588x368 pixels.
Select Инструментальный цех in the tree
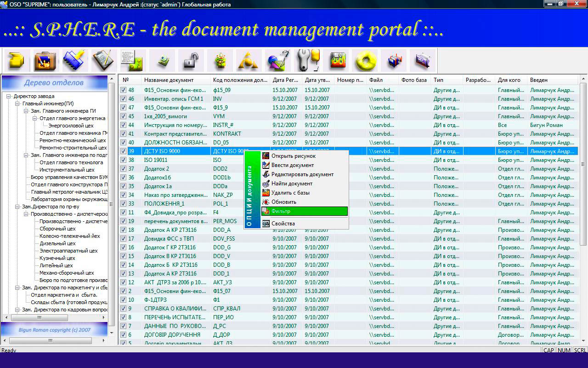tap(67, 170)
